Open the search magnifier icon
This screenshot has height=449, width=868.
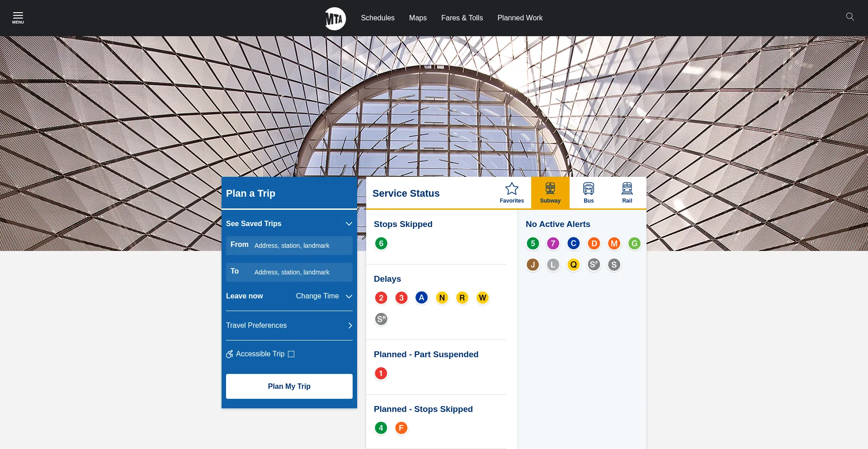(x=850, y=17)
